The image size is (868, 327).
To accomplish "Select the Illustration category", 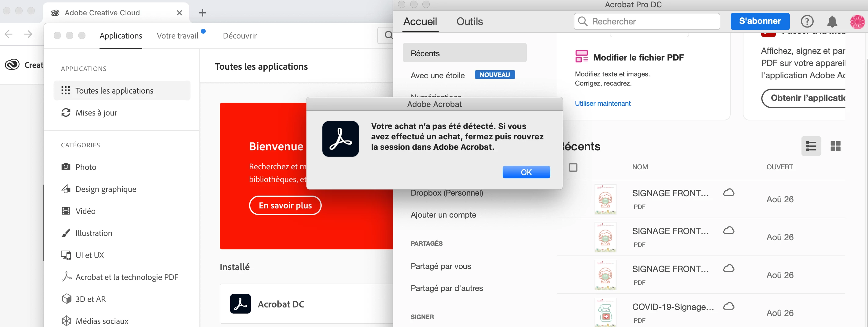I will coord(94,233).
